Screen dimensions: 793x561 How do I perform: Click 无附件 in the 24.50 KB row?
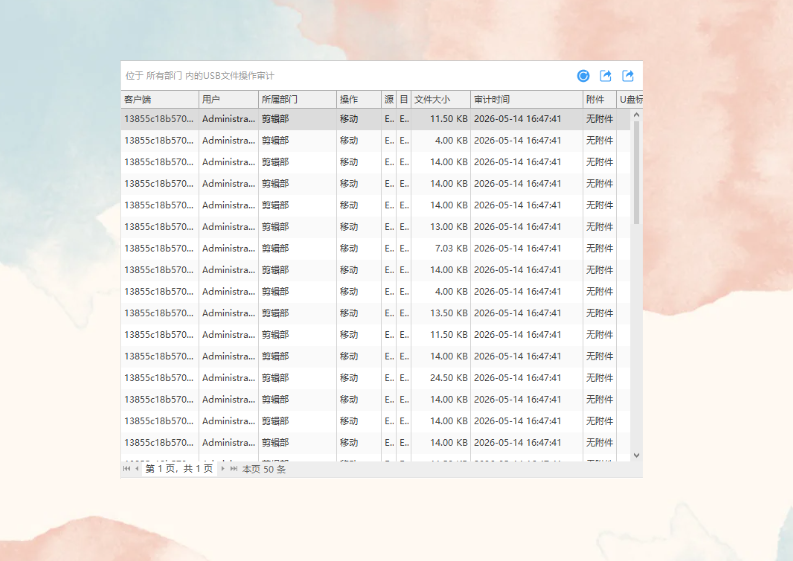point(599,378)
